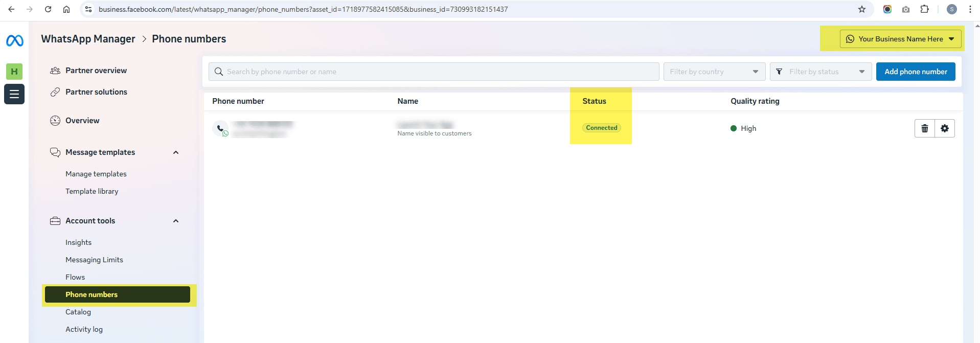Open Your Business Name Here dropdown
The image size is (980, 343).
(900, 39)
